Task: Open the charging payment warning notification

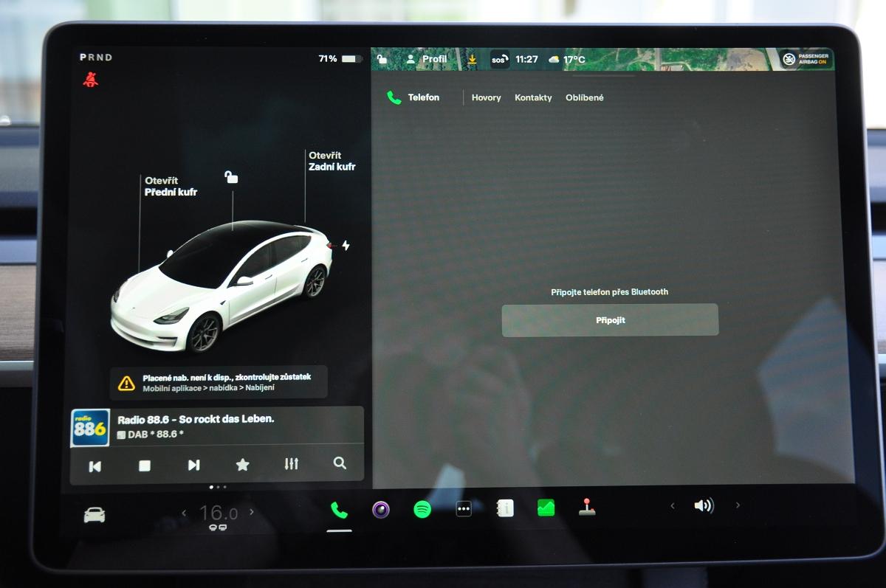Action: pos(219,382)
